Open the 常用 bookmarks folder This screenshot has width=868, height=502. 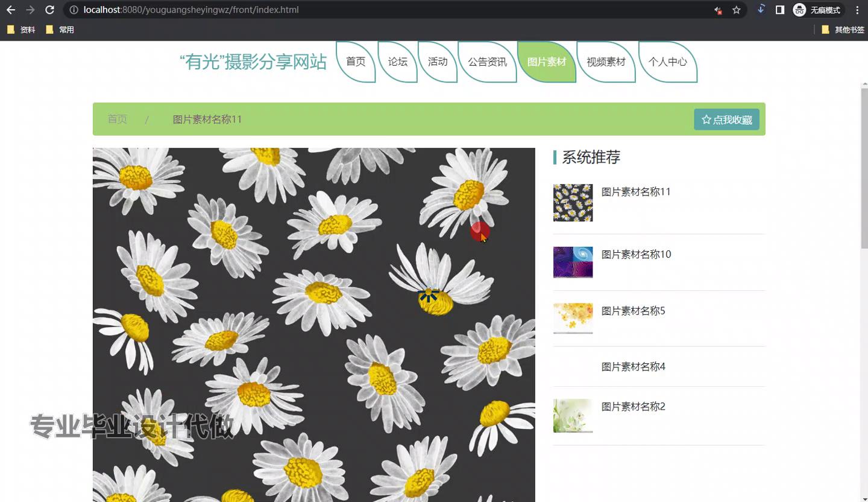tap(60, 30)
